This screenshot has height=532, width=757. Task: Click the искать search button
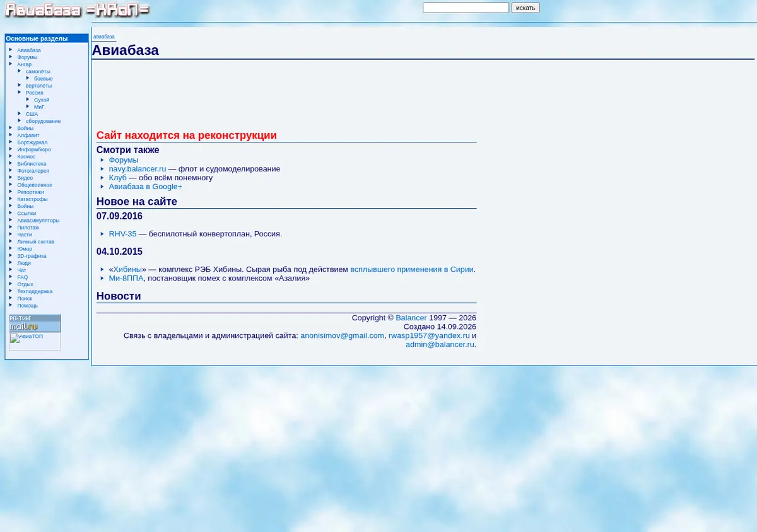point(525,8)
